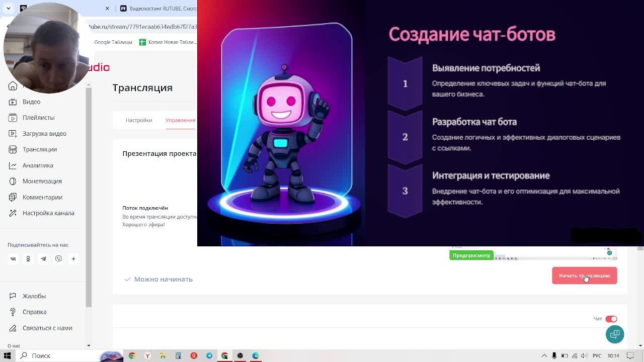
Task: Open the Viber social icon
Action: (58, 258)
